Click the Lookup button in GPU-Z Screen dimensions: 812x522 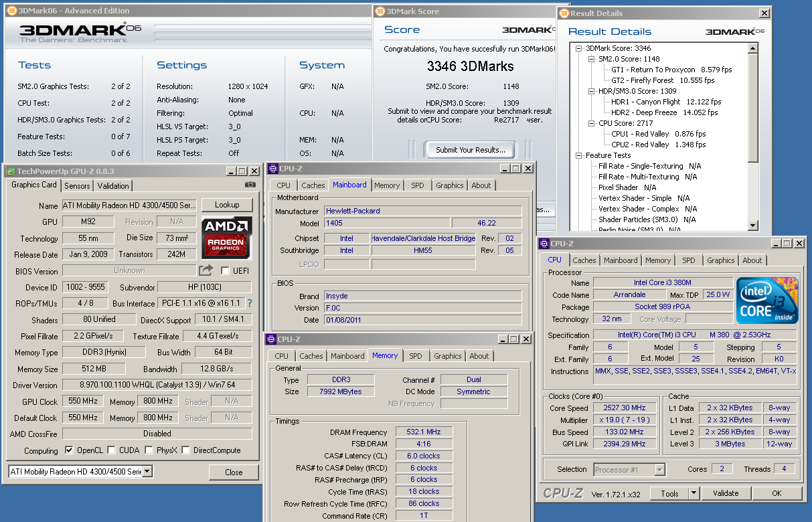coord(227,205)
